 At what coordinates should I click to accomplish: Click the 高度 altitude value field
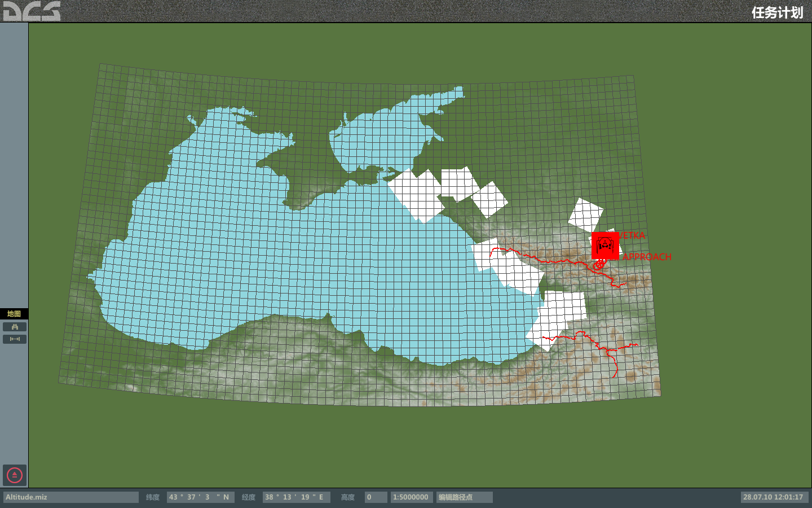tap(376, 497)
